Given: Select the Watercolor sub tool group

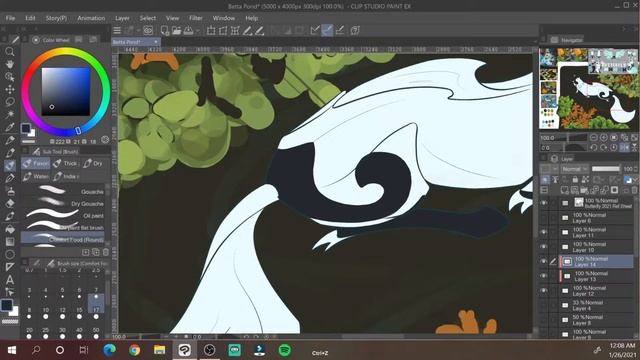Looking at the screenshot, I should (x=36, y=176).
